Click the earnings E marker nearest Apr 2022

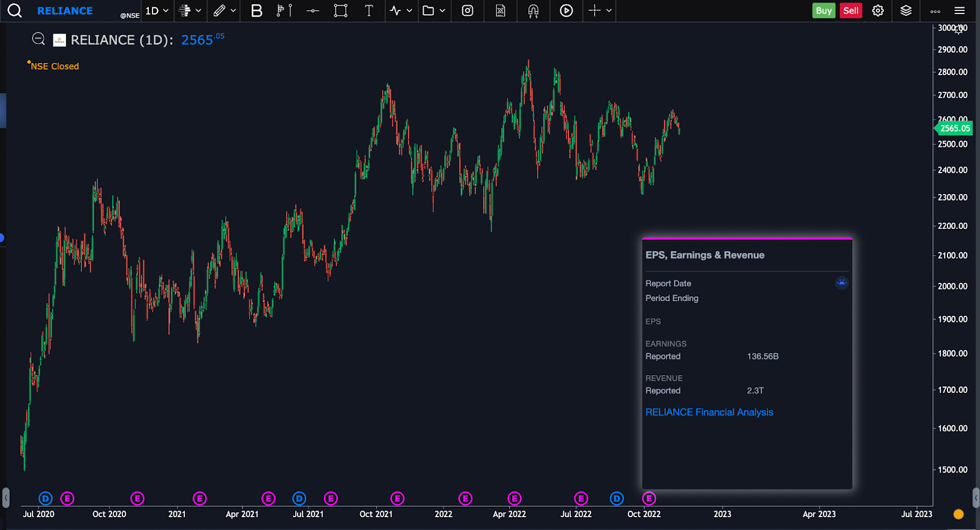(x=514, y=499)
